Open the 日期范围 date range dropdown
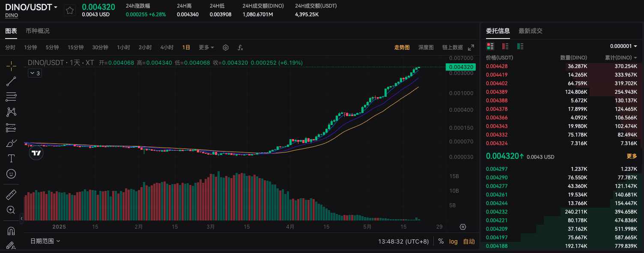 45,241
